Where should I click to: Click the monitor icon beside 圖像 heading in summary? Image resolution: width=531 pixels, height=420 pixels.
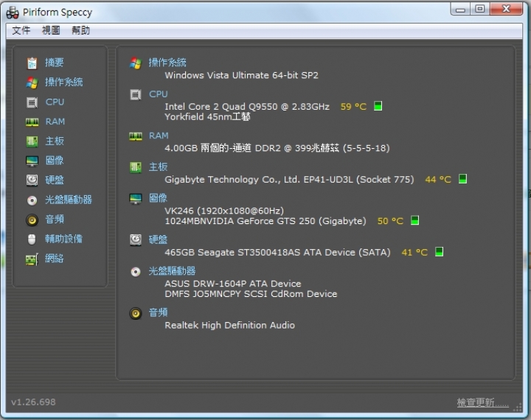pos(136,199)
